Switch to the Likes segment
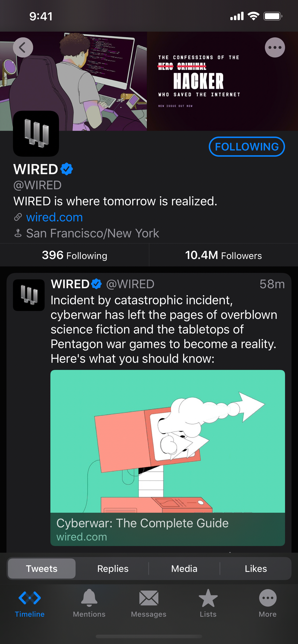298x644 pixels. [256, 569]
